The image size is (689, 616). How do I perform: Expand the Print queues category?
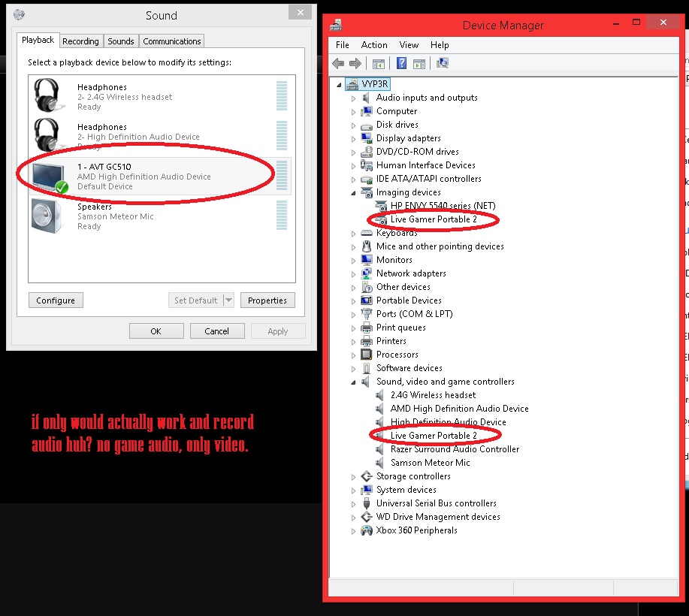[353, 328]
